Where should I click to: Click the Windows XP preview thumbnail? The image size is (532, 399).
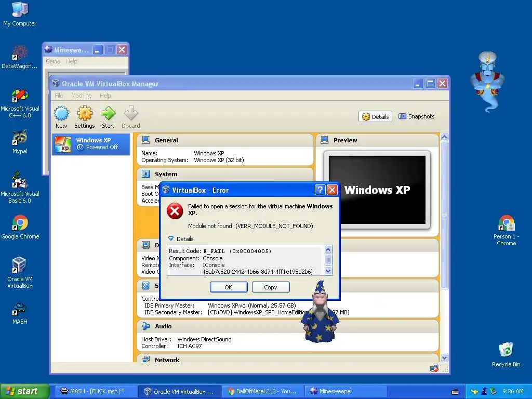377,190
